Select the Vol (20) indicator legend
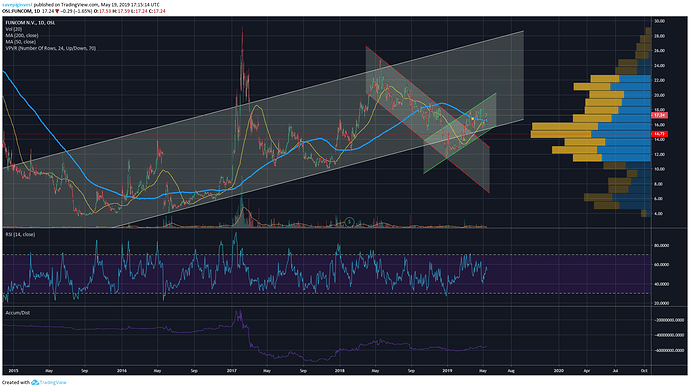Screen dimensions: 690x389 pyautogui.click(x=14, y=29)
